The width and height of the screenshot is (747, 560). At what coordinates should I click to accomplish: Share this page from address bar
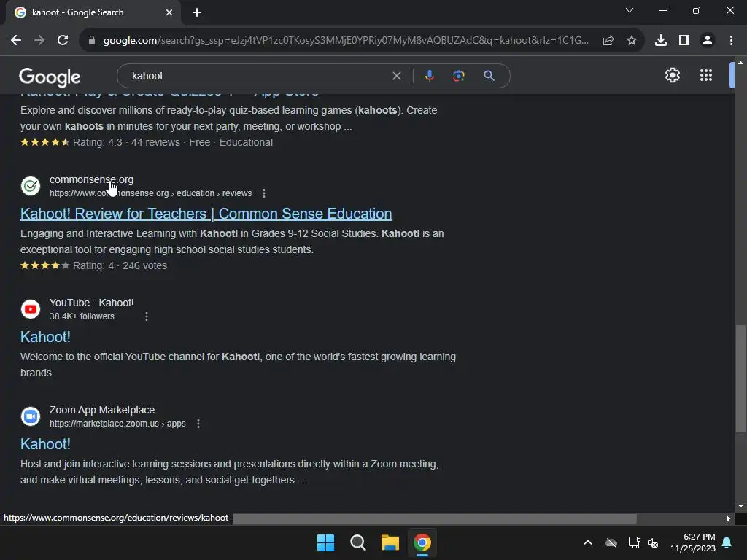pyautogui.click(x=608, y=41)
